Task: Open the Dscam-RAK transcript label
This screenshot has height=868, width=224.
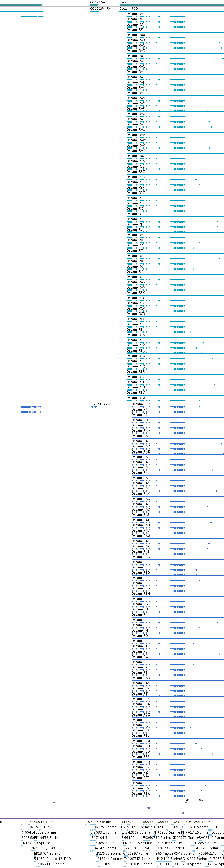Action: pyautogui.click(x=136, y=87)
